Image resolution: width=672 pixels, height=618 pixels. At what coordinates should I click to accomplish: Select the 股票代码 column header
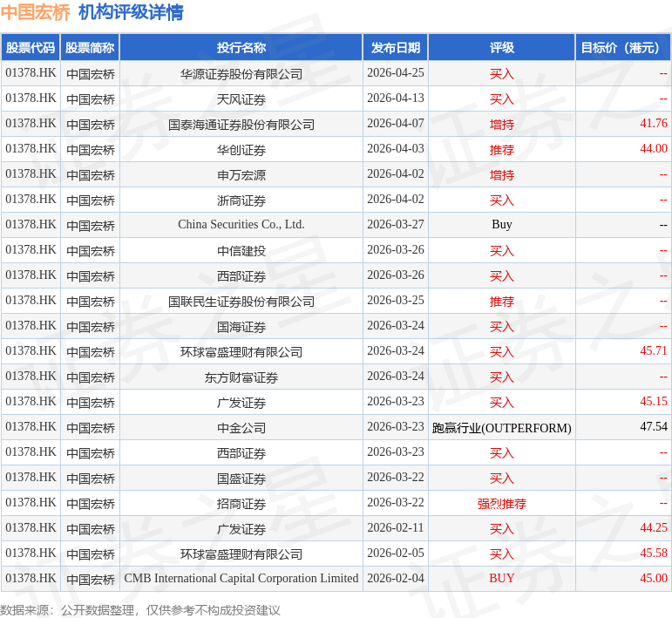tap(31, 48)
